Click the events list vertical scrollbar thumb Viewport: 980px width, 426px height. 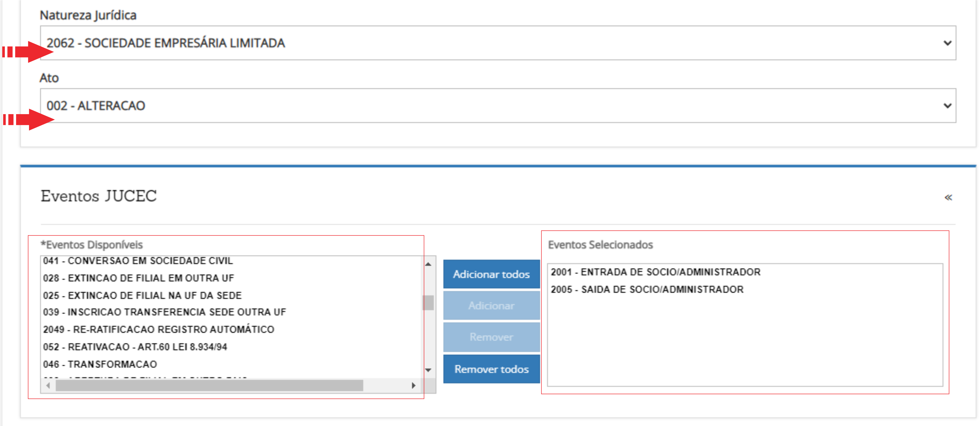tap(428, 303)
